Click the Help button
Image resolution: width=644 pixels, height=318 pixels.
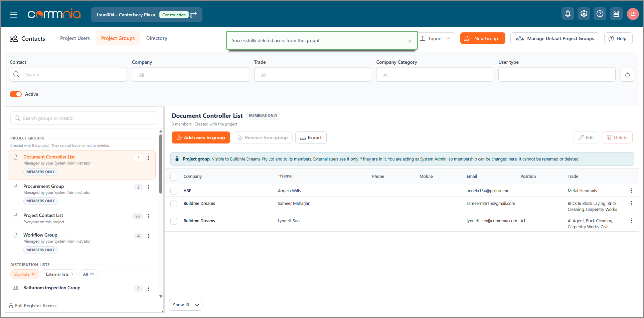618,38
